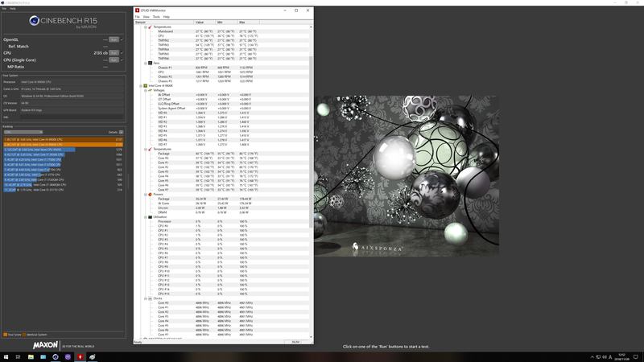Viewport: 644px width, 362px height.
Task: Collapse the Powers tree node
Action: (146, 195)
